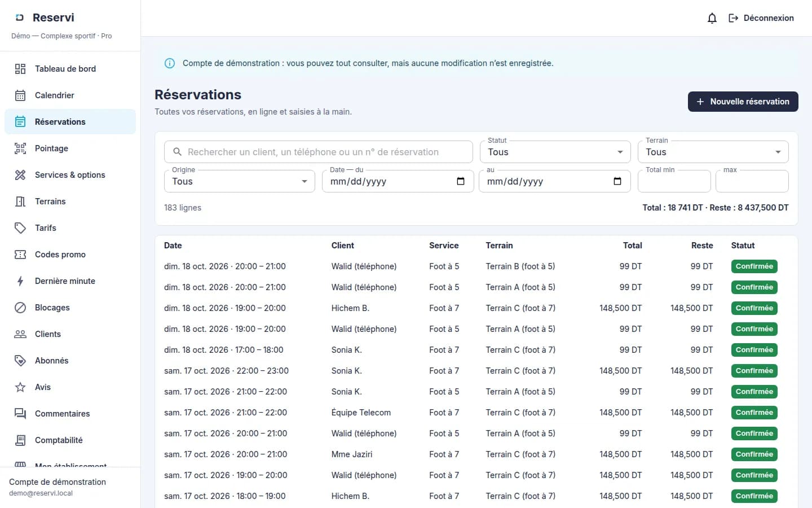
Task: Open the 'au' end date calendar picker
Action: click(x=617, y=181)
